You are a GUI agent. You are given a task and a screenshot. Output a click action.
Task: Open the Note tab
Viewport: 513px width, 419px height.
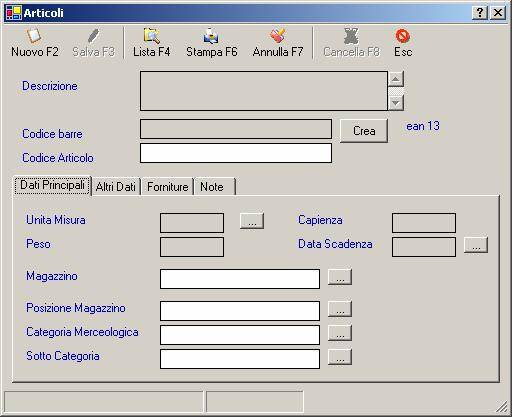[215, 187]
